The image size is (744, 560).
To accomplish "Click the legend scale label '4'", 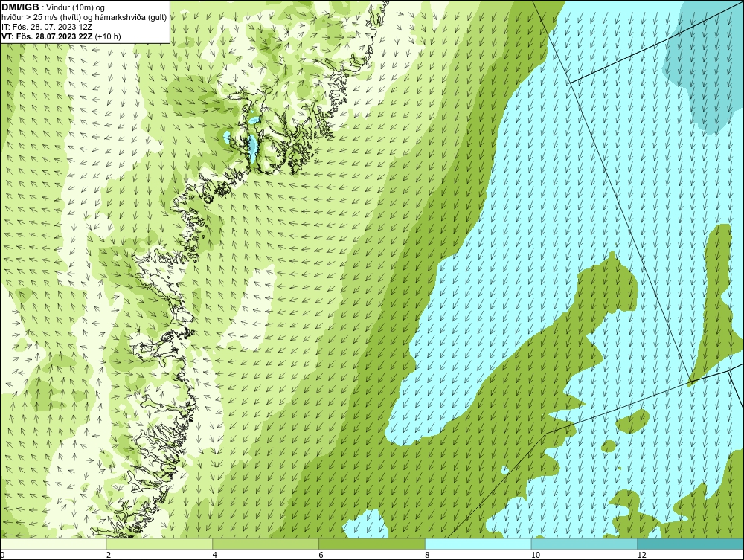I will (215, 555).
